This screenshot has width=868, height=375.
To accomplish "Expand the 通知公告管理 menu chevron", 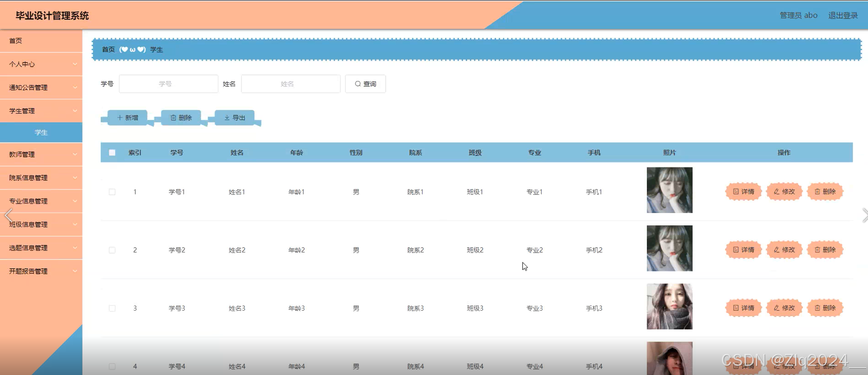I will 75,88.
